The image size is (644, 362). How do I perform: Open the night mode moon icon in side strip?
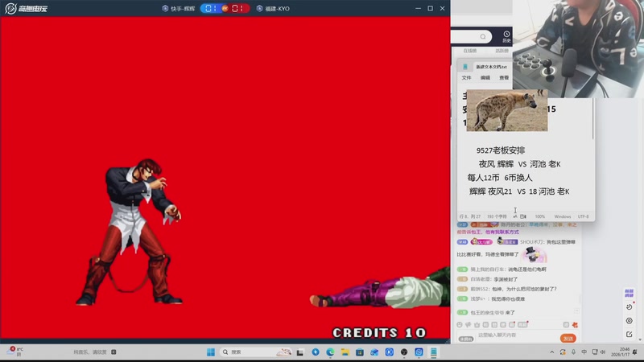[x=629, y=306]
